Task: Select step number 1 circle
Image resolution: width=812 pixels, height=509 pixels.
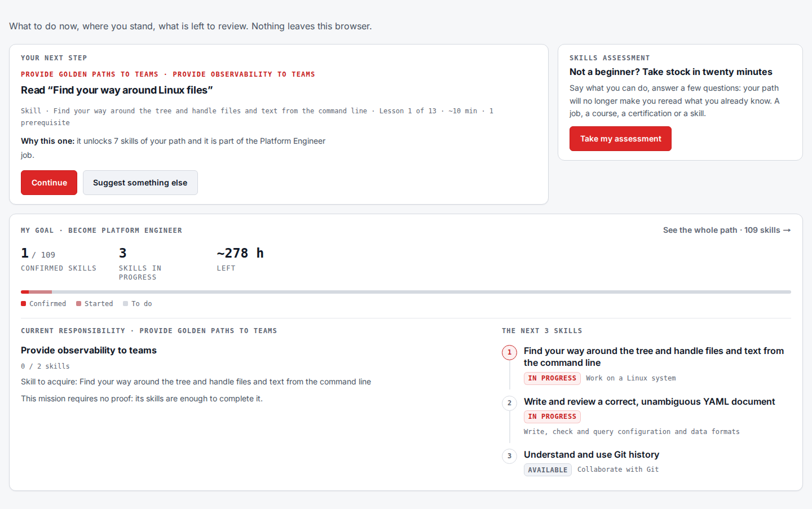Action: [509, 352]
